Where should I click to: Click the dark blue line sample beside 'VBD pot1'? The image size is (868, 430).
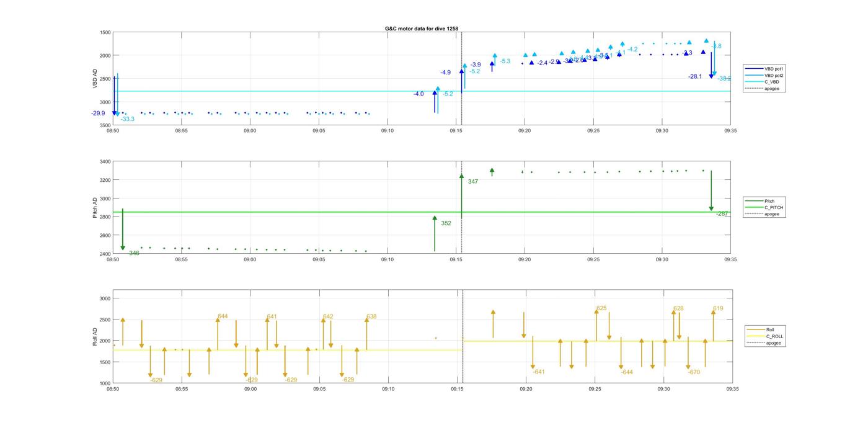pyautogui.click(x=755, y=68)
